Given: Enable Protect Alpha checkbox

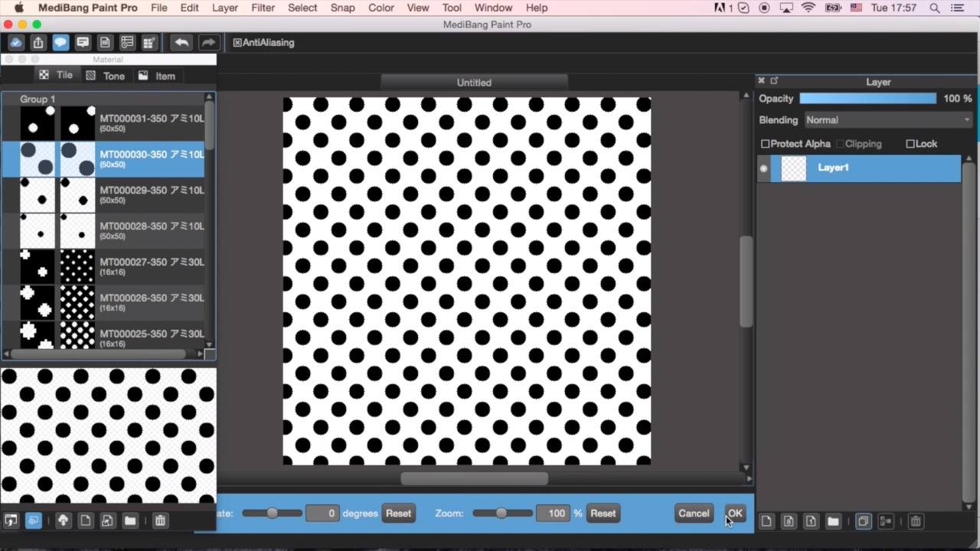Looking at the screenshot, I should [x=765, y=144].
